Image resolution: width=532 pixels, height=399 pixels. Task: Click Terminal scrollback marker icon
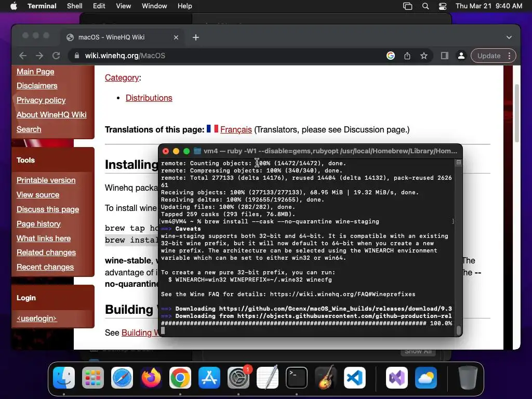pos(459,163)
